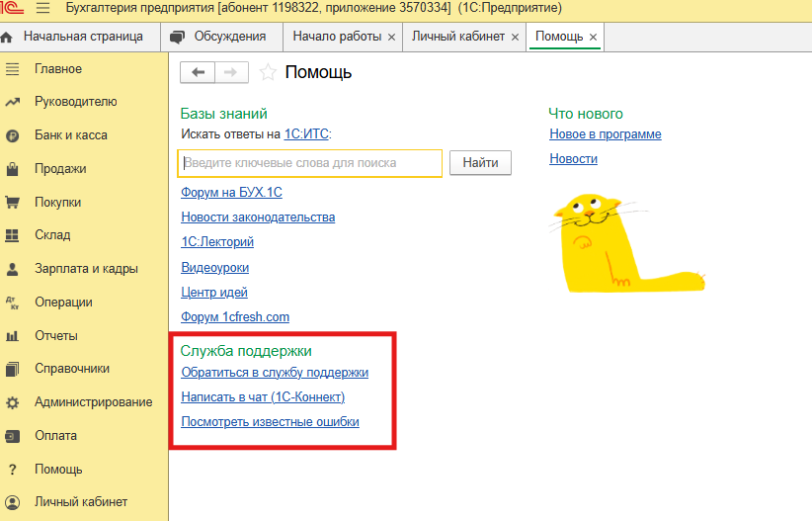Click the back arrow navigation button
The width and height of the screenshot is (812, 521).
pyautogui.click(x=198, y=72)
